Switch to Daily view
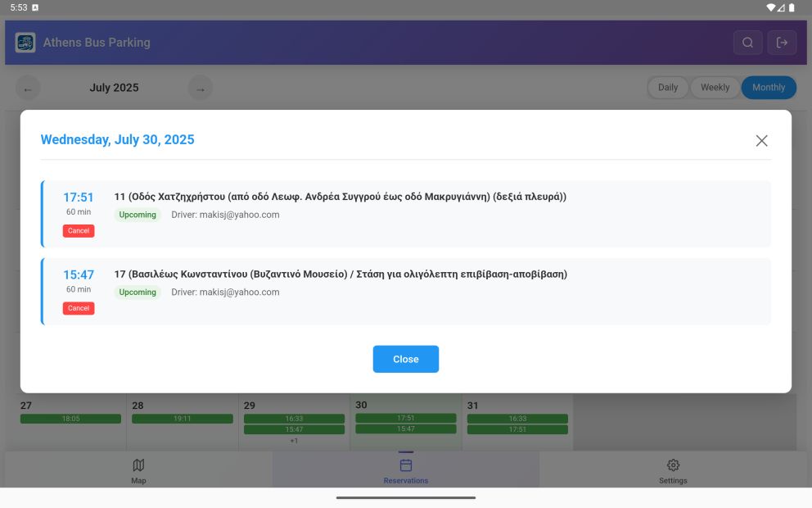The height and width of the screenshot is (508, 812). 667,88
